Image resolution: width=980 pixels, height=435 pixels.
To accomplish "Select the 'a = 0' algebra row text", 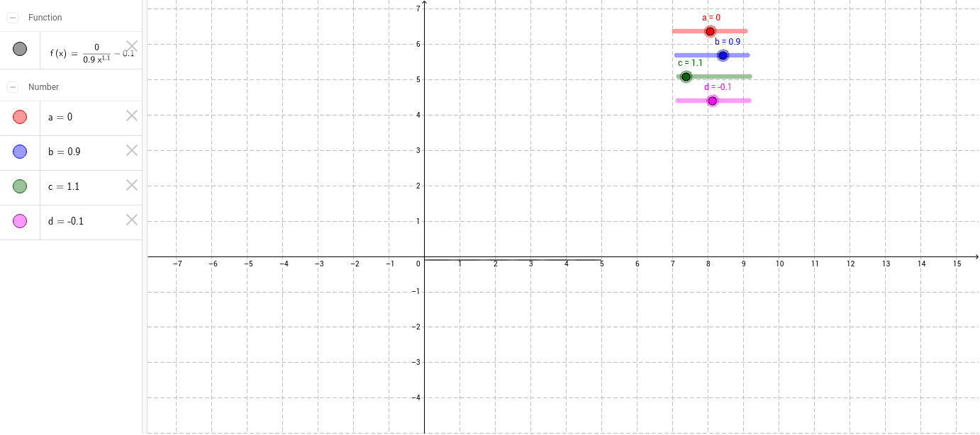I will tap(60, 118).
